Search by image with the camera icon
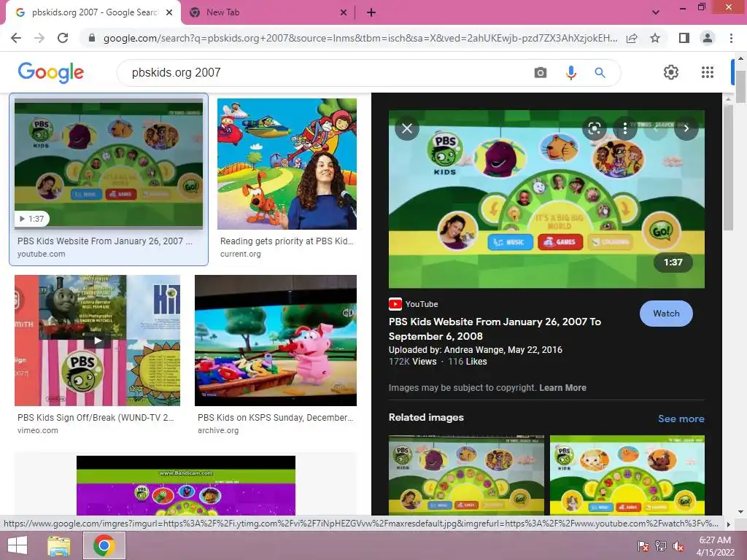Image resolution: width=747 pixels, height=560 pixels. point(541,73)
